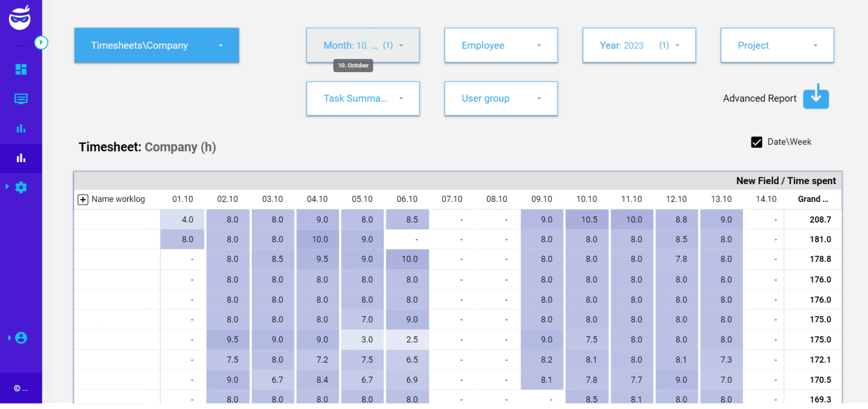The height and width of the screenshot is (409, 868).
Task: Open the Month filter dropdown
Action: tap(362, 45)
